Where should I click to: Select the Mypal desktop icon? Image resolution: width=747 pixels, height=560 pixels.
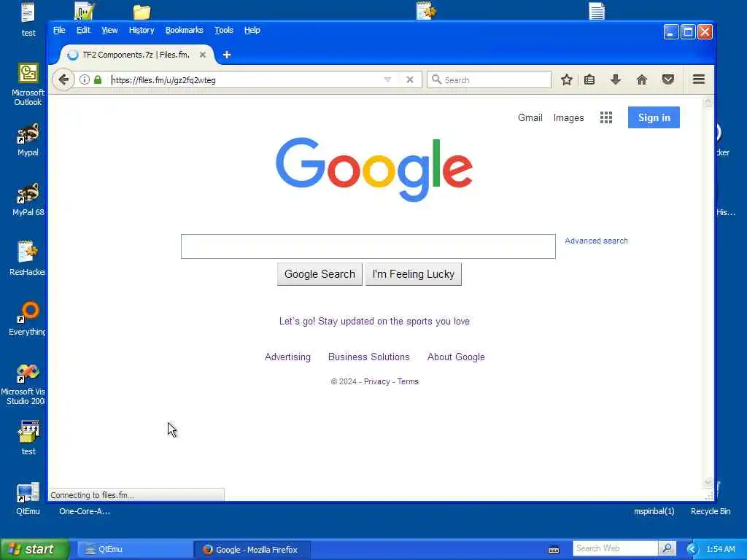point(28,139)
